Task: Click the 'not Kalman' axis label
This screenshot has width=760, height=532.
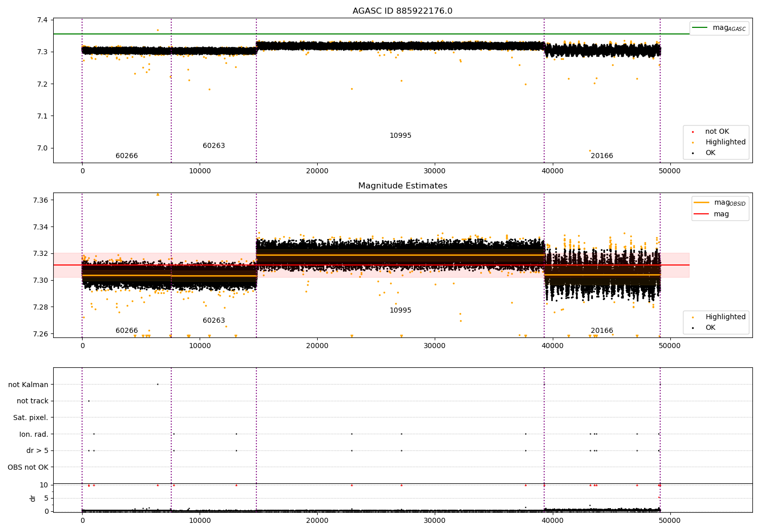Action: [x=28, y=385]
